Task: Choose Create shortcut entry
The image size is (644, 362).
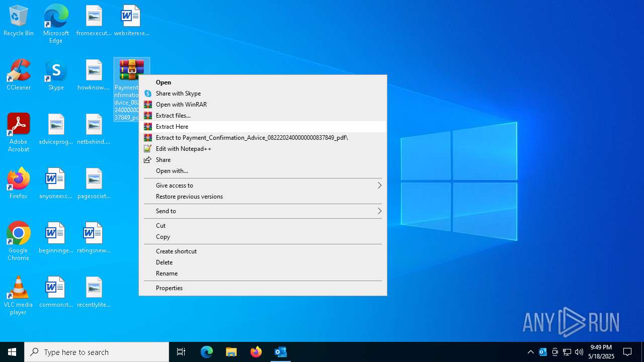Action: coord(263,251)
